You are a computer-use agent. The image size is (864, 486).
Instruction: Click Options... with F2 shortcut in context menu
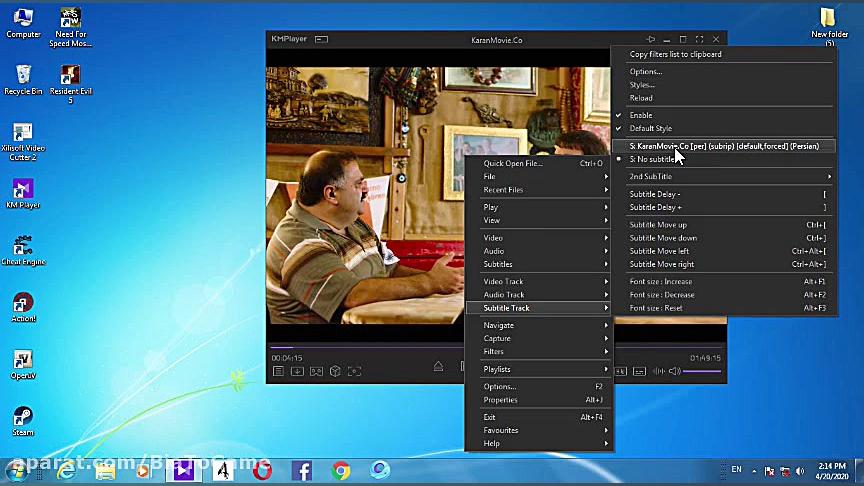[540, 387]
